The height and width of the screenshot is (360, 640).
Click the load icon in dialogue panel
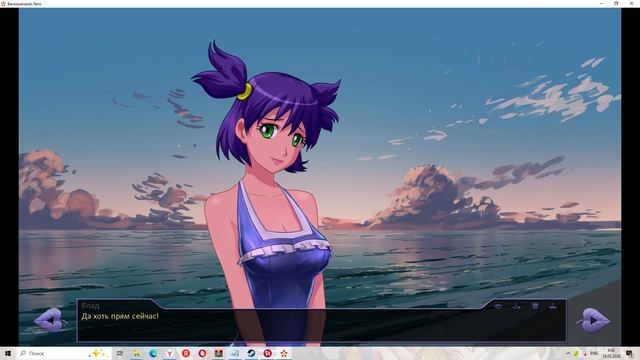coord(553,306)
